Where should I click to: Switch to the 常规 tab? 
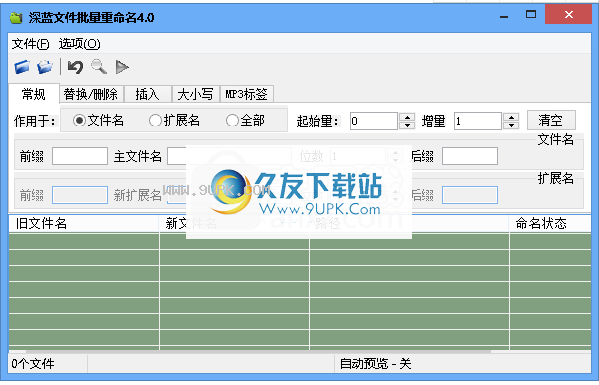coord(34,94)
